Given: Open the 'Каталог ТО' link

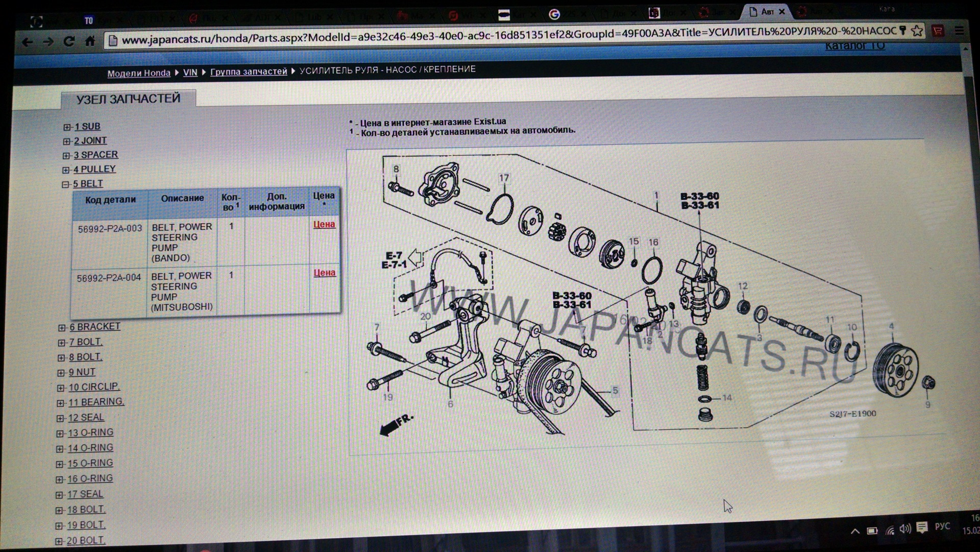Looking at the screenshot, I should (855, 46).
